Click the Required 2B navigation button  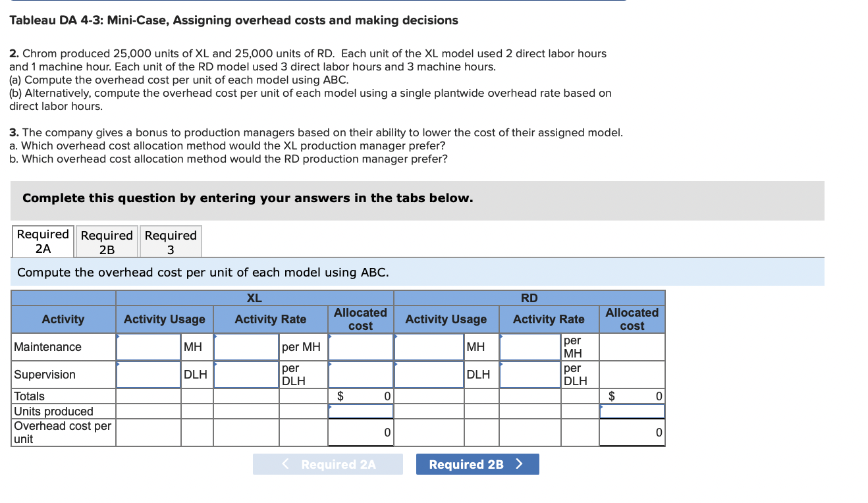pos(477,464)
